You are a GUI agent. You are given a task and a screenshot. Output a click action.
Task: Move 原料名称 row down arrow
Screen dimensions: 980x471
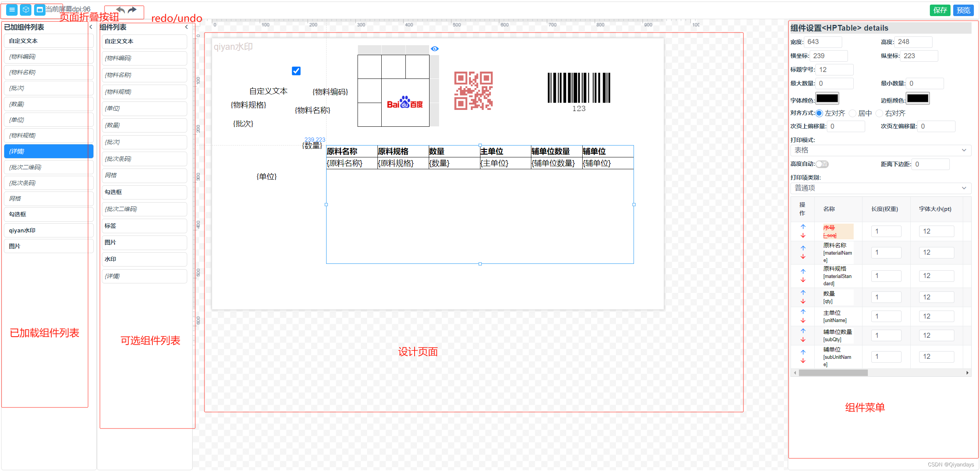[803, 257]
